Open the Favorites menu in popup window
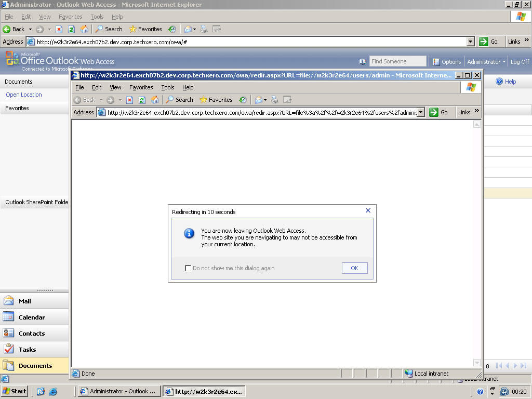 (141, 87)
